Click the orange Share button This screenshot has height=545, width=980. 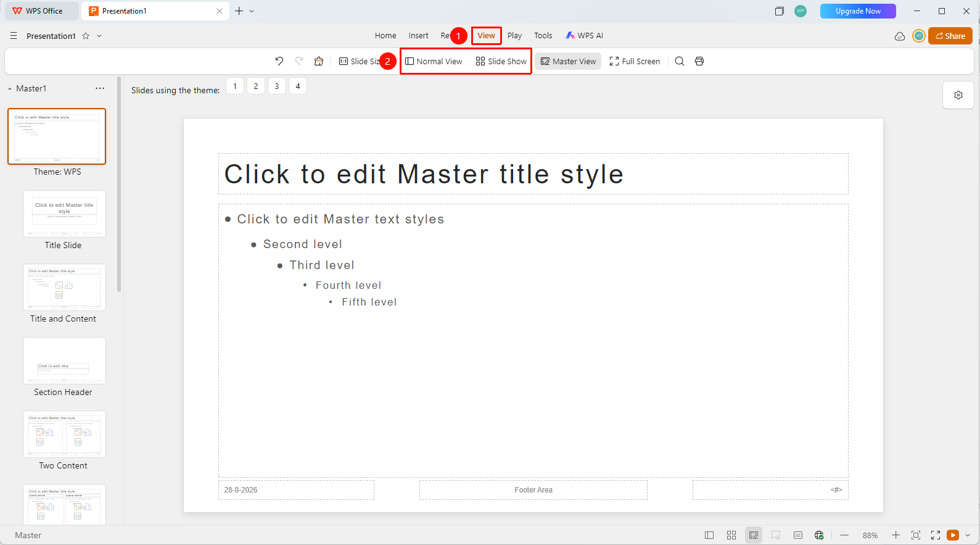click(x=950, y=36)
